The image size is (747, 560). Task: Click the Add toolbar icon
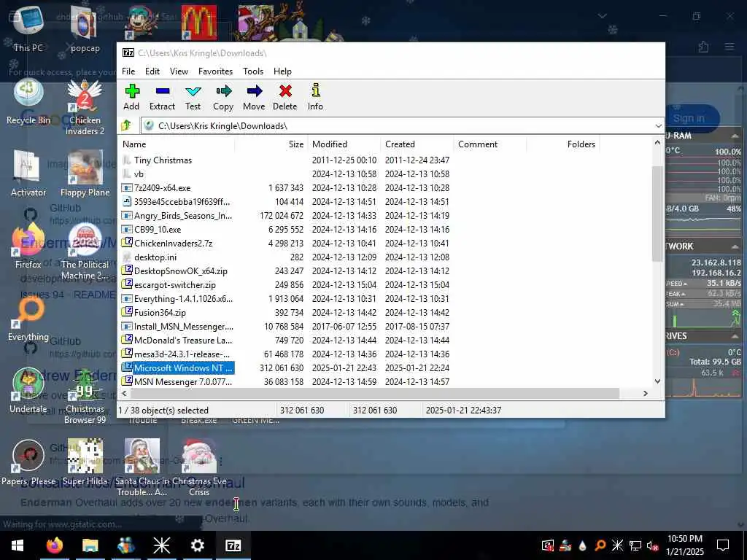[131, 97]
